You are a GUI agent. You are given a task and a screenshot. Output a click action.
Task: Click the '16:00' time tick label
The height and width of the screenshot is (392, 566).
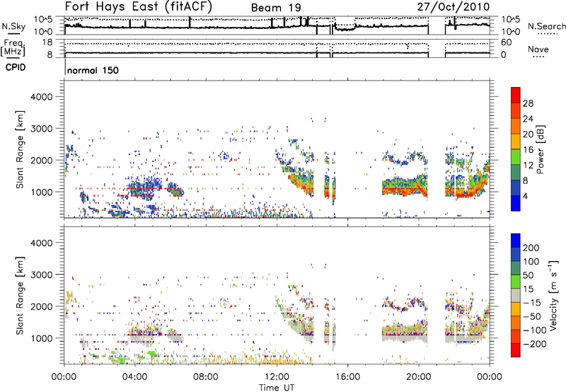pyautogui.click(x=347, y=377)
